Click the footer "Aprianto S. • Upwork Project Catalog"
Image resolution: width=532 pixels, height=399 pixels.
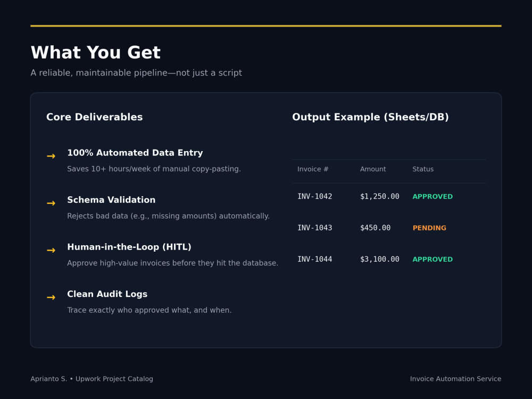click(x=92, y=379)
